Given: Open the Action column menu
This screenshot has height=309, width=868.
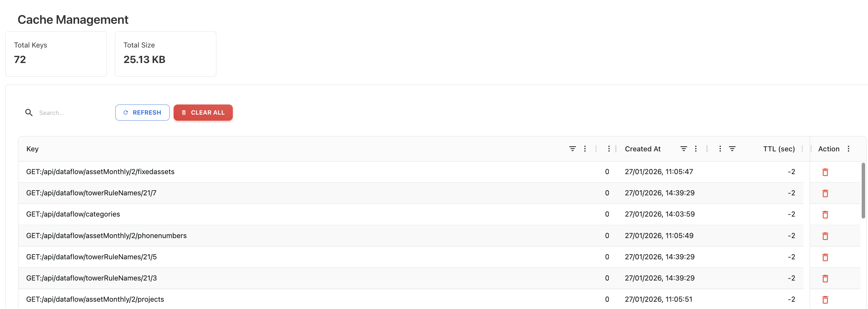Looking at the screenshot, I should pos(848,149).
